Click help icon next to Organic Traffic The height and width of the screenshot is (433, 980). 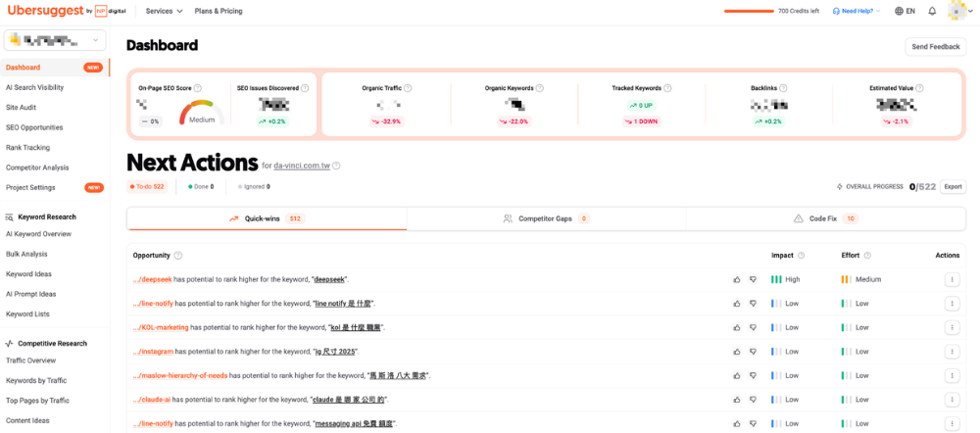408,89
